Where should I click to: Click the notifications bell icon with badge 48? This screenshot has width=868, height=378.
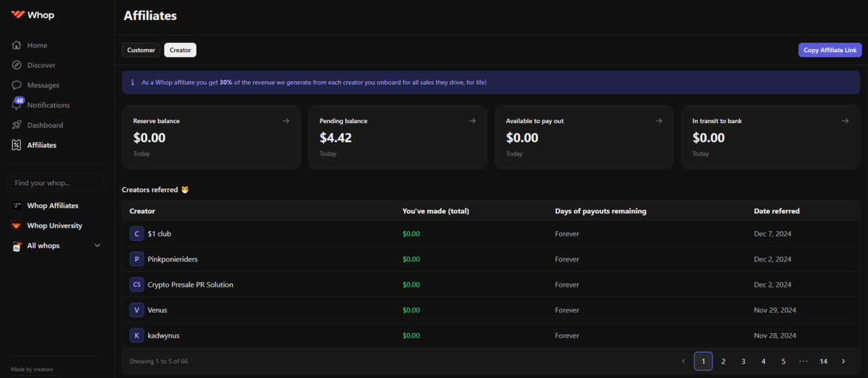point(17,105)
